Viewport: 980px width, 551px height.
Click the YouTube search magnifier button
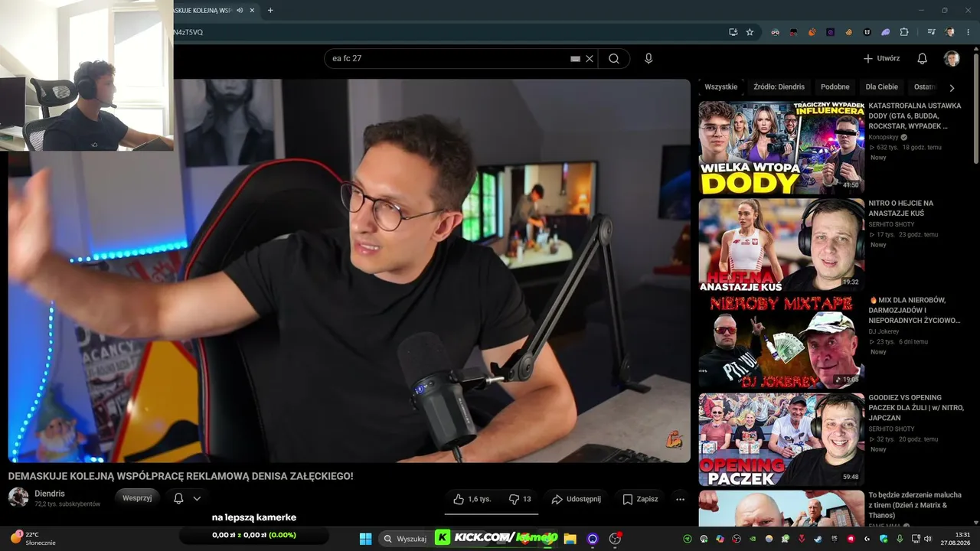614,59
